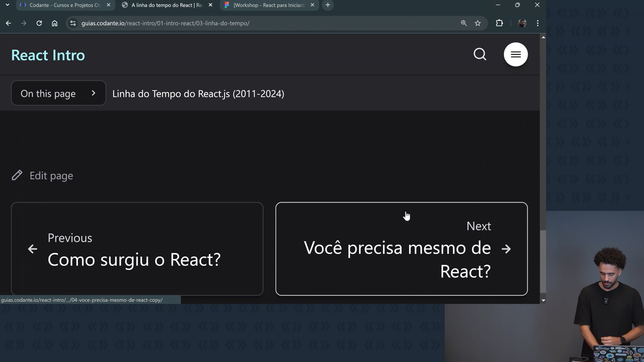Open the tab search chevron dropdown

click(x=7, y=5)
